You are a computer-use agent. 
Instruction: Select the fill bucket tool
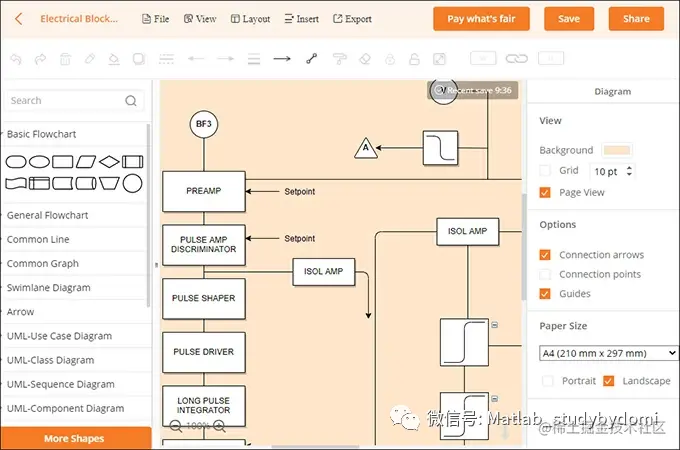click(x=114, y=59)
